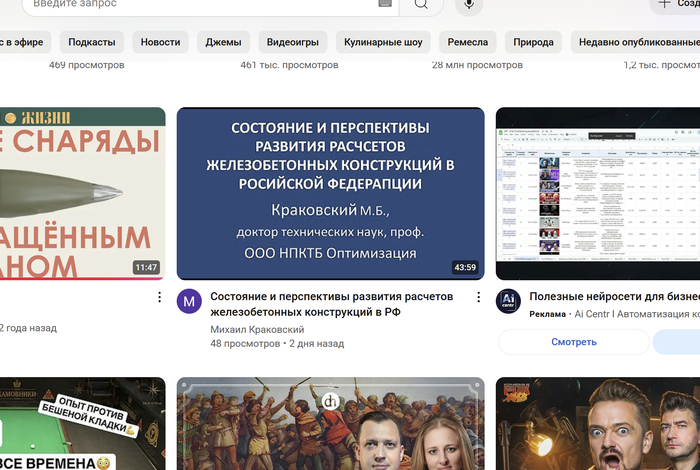
Task: Open more options for СНАРЯДЫ video
Action: click(x=159, y=297)
